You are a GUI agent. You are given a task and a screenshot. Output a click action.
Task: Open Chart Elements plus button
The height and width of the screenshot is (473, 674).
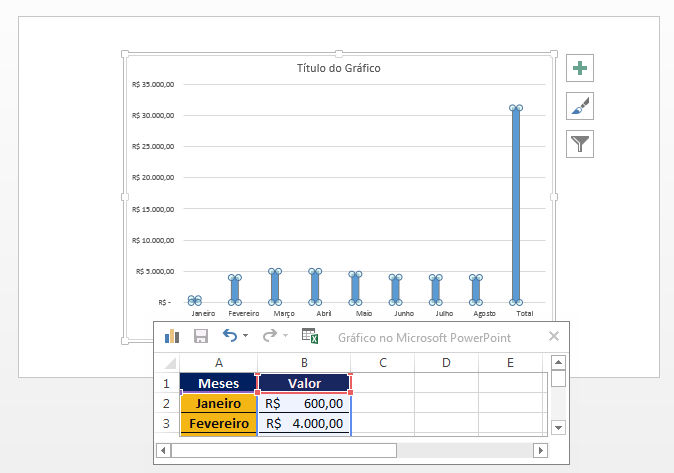580,69
